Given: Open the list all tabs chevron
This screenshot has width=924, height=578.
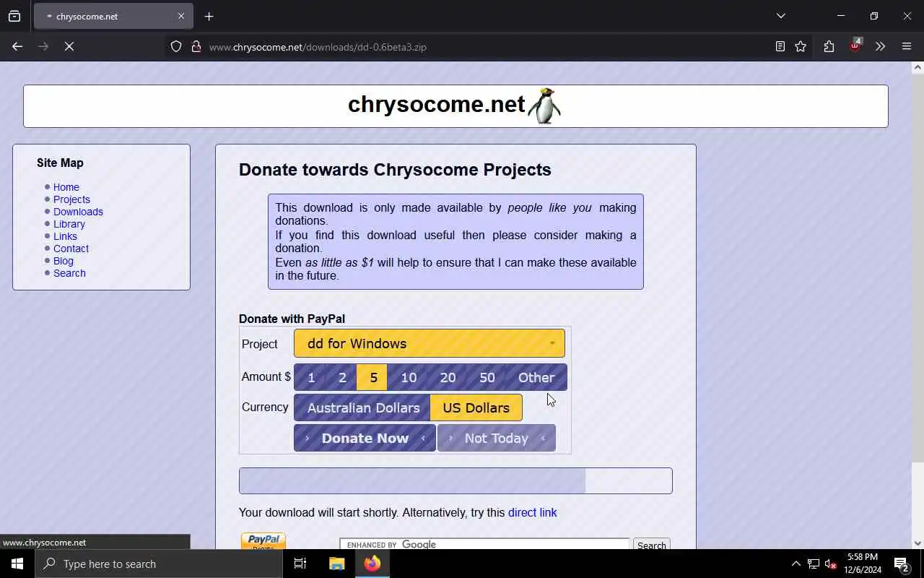Looking at the screenshot, I should point(780,16).
